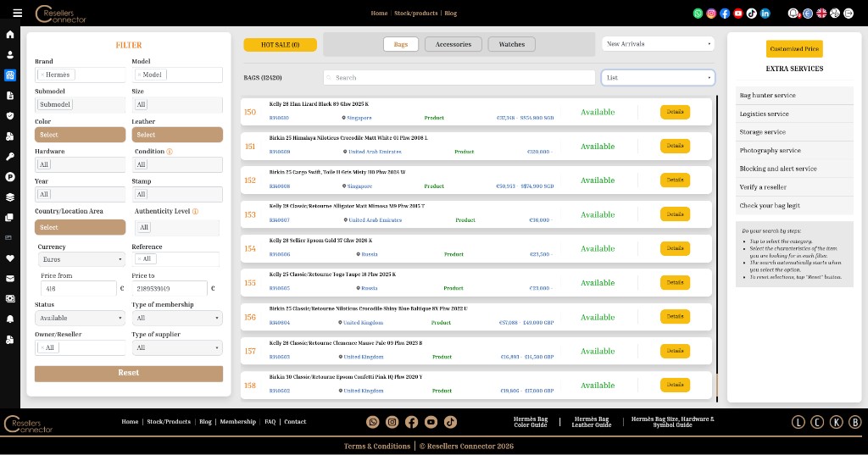Viewport: 868px width, 455px height.
Task: Open the home icon in the left sidebar
Action: coord(10,35)
